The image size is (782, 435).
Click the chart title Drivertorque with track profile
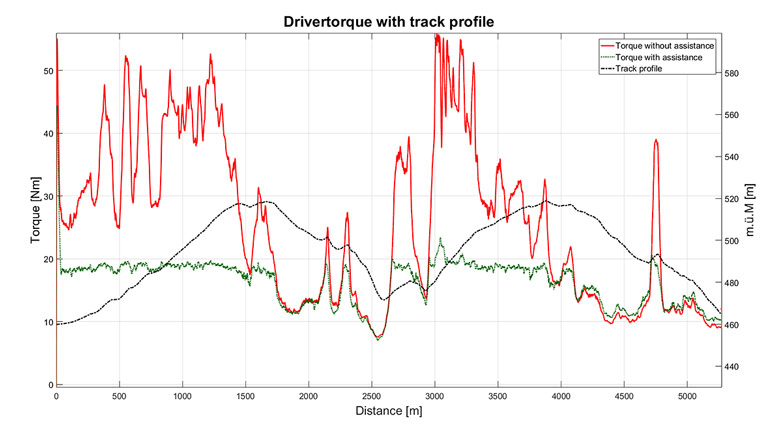click(389, 21)
